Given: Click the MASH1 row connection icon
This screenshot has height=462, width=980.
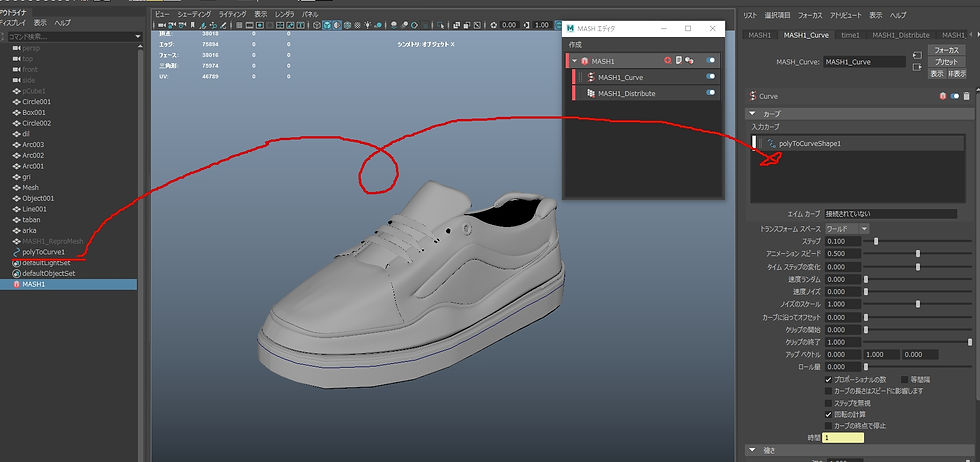Looking at the screenshot, I should [x=689, y=61].
